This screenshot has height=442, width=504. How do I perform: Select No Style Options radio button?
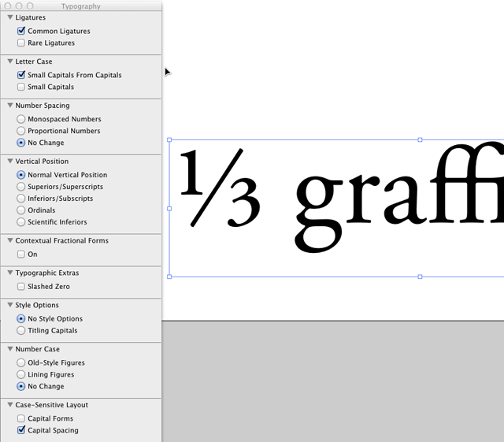coord(21,319)
